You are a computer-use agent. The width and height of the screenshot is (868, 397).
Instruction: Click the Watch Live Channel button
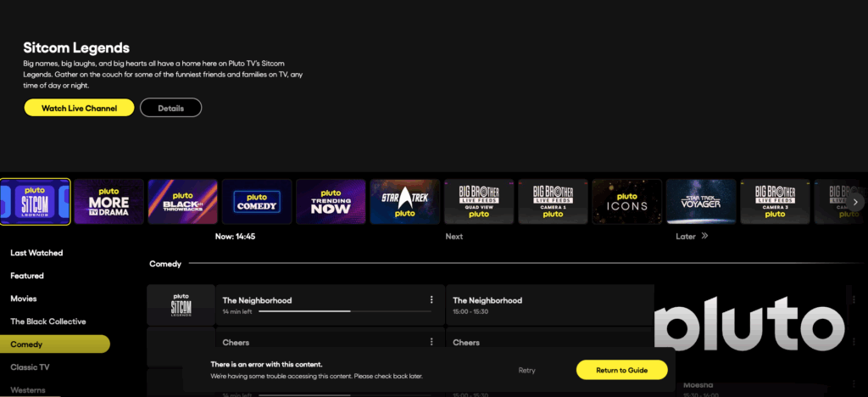click(79, 108)
